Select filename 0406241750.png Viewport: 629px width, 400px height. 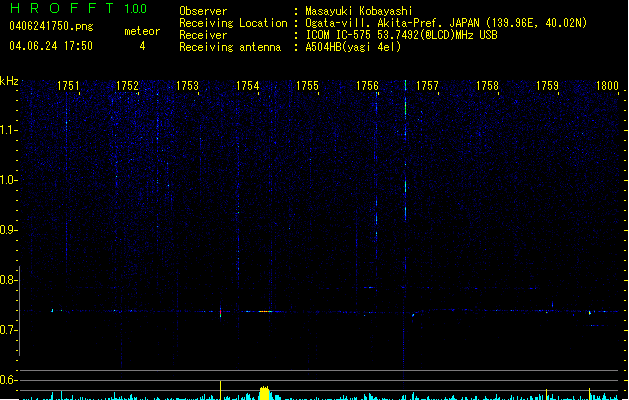point(51,26)
